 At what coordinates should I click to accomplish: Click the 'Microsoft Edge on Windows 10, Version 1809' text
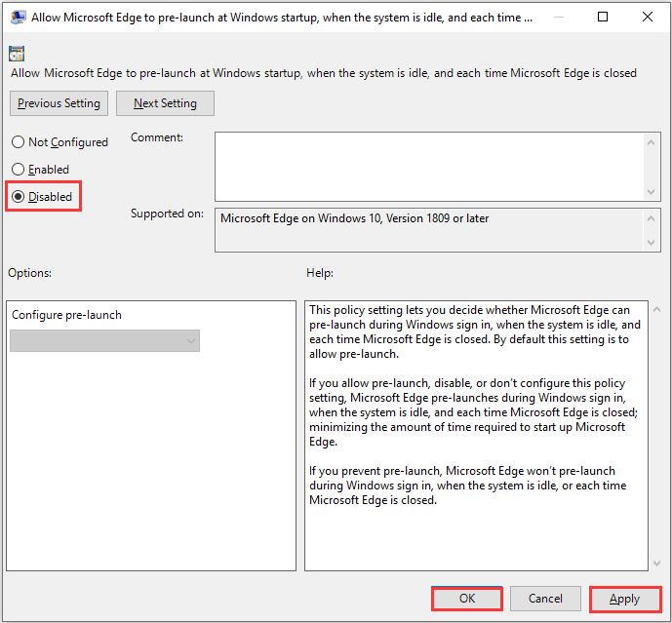click(x=354, y=218)
